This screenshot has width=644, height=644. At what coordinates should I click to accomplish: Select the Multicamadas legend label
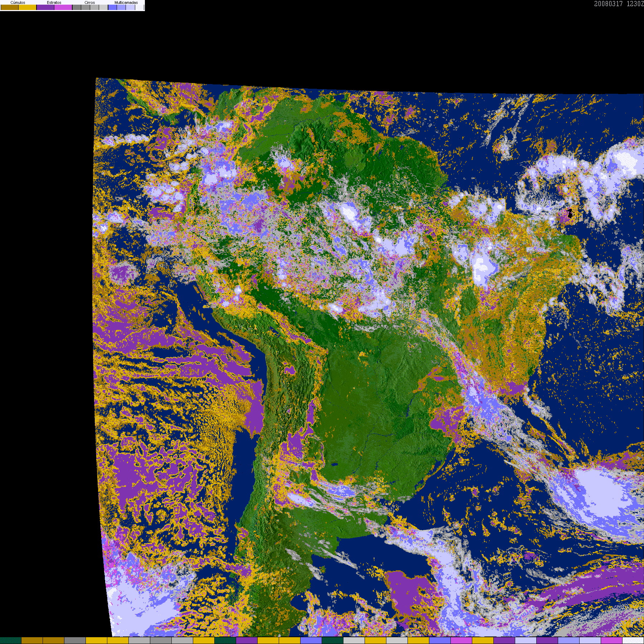click(x=126, y=3)
